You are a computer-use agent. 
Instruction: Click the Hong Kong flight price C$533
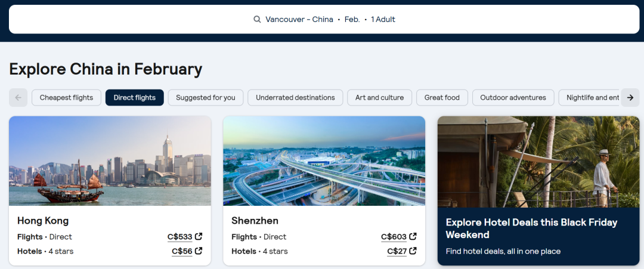(x=179, y=237)
